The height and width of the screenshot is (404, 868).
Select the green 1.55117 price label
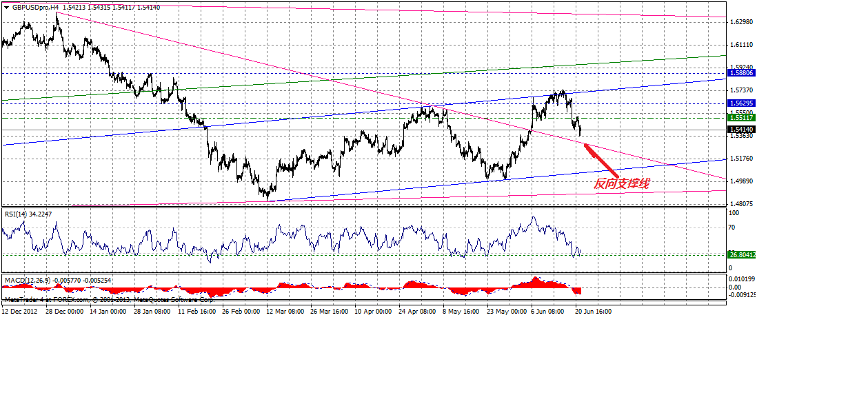tap(742, 118)
